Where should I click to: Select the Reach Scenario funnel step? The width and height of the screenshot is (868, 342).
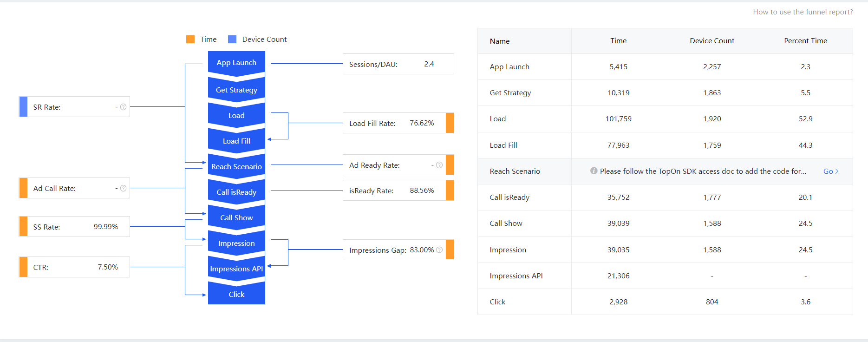pos(236,166)
